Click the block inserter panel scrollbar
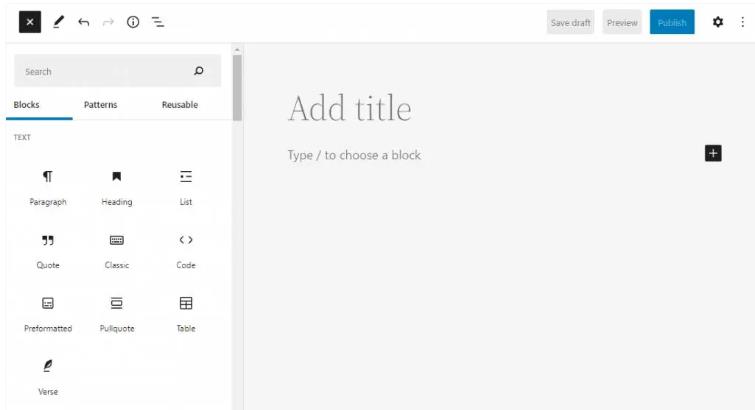Image resolution: width=755 pixels, height=410 pixels. 237,85
